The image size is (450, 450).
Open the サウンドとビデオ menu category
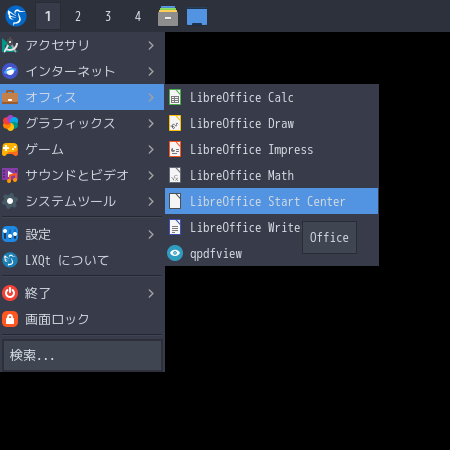82,175
